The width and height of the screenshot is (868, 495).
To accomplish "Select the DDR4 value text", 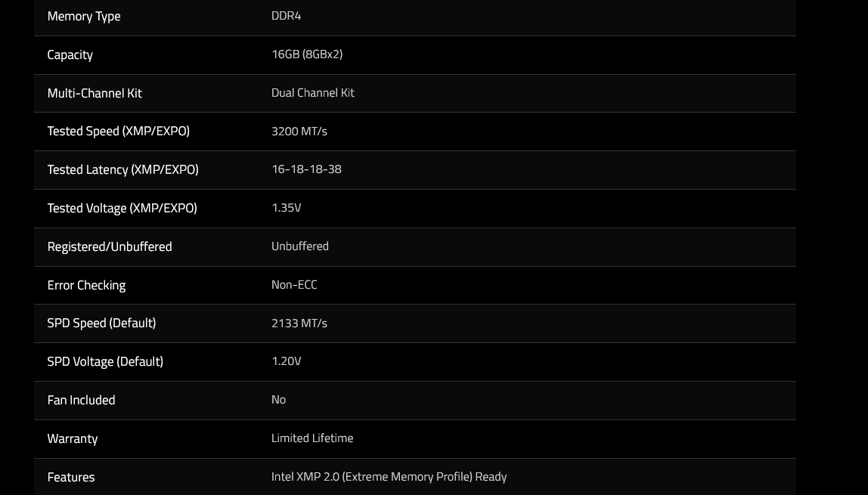I will [x=287, y=15].
